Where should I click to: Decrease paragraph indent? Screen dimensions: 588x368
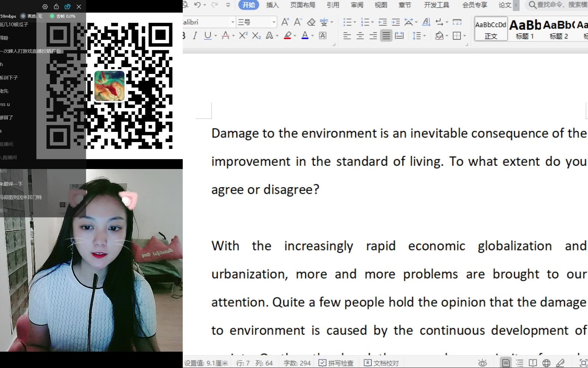382,22
